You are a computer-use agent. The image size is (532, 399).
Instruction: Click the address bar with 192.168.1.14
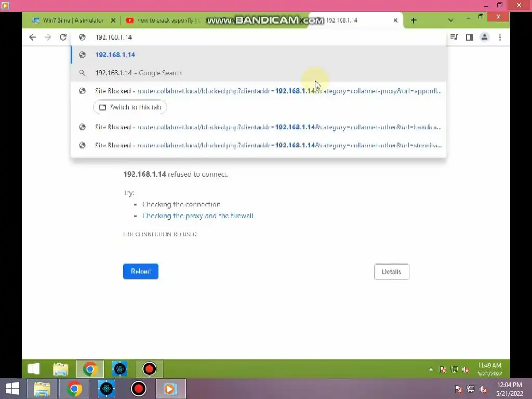click(258, 37)
